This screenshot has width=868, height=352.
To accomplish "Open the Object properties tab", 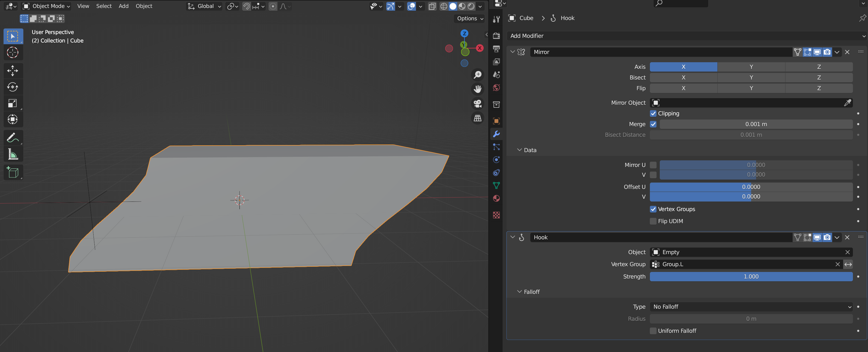I will (496, 121).
